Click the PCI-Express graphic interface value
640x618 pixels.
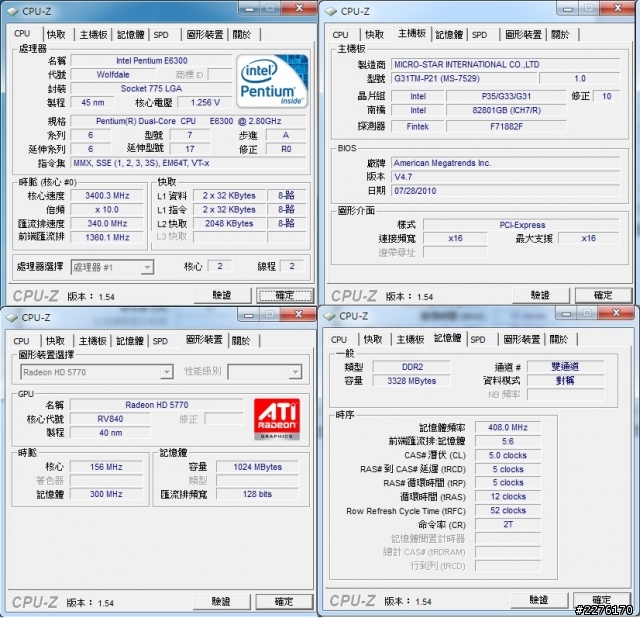click(522, 225)
